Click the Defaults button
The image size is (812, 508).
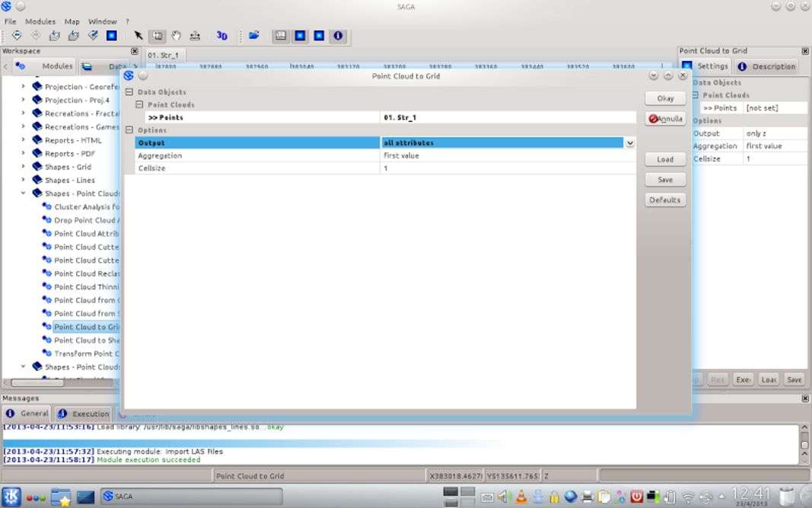(x=664, y=200)
